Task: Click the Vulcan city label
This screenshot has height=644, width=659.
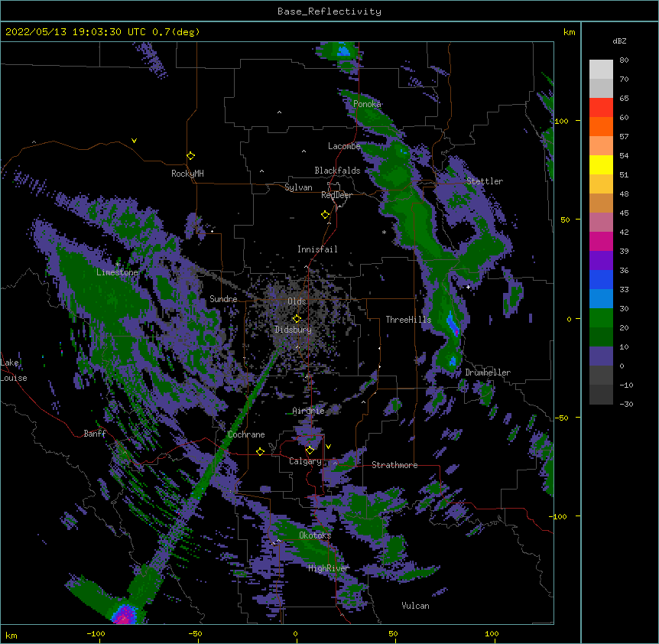Action: pos(415,606)
